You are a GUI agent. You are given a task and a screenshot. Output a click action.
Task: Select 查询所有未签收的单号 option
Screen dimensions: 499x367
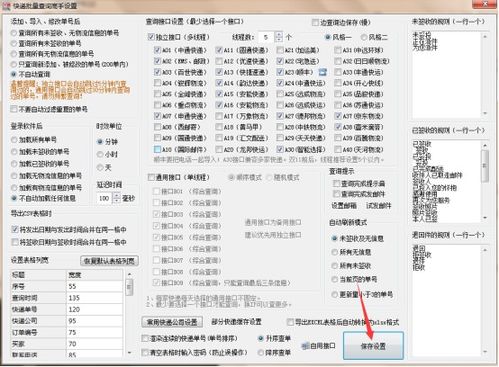(x=14, y=43)
